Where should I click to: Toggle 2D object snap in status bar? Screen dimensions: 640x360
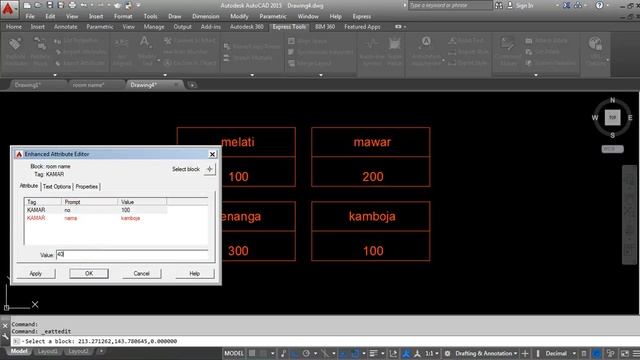[355, 353]
